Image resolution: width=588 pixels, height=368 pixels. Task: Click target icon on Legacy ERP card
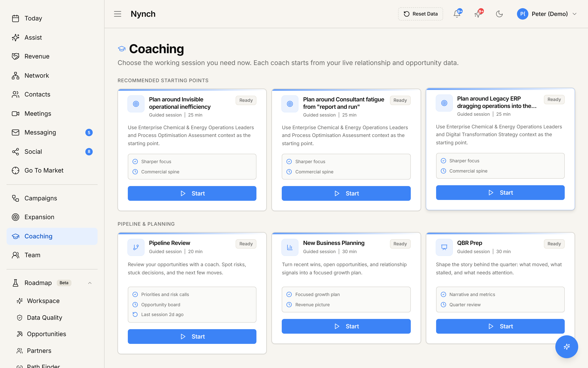[444, 103]
